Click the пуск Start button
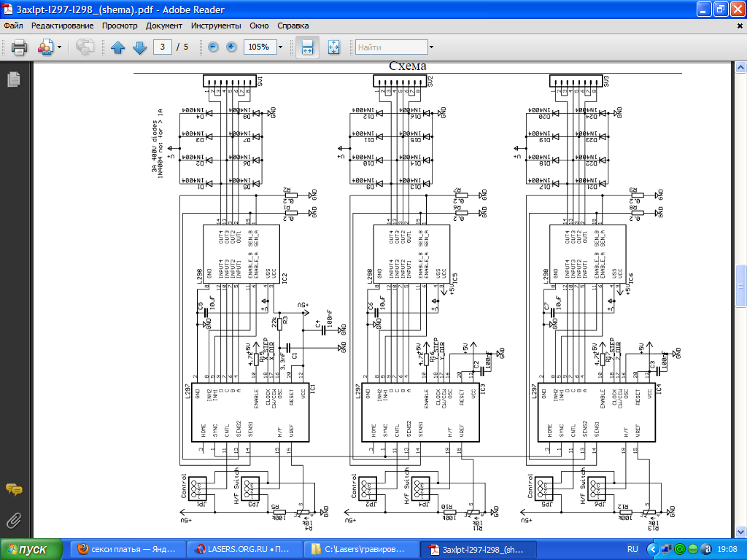This screenshot has width=747, height=560. [31, 550]
